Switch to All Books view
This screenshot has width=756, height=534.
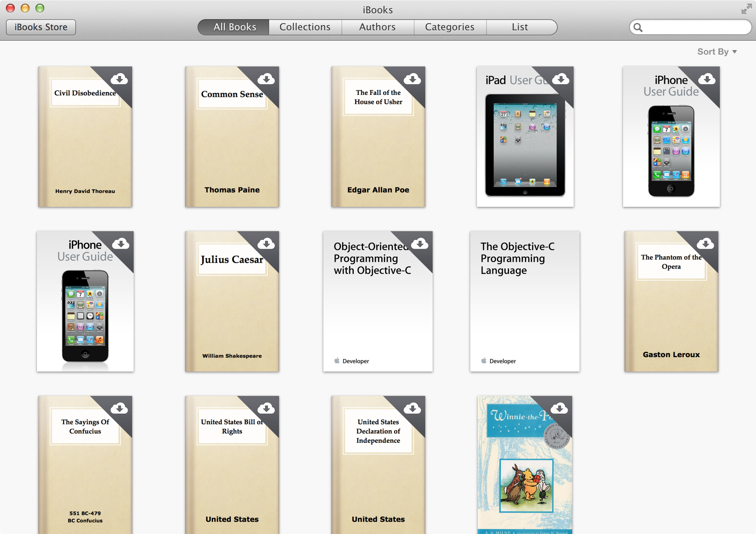[234, 27]
